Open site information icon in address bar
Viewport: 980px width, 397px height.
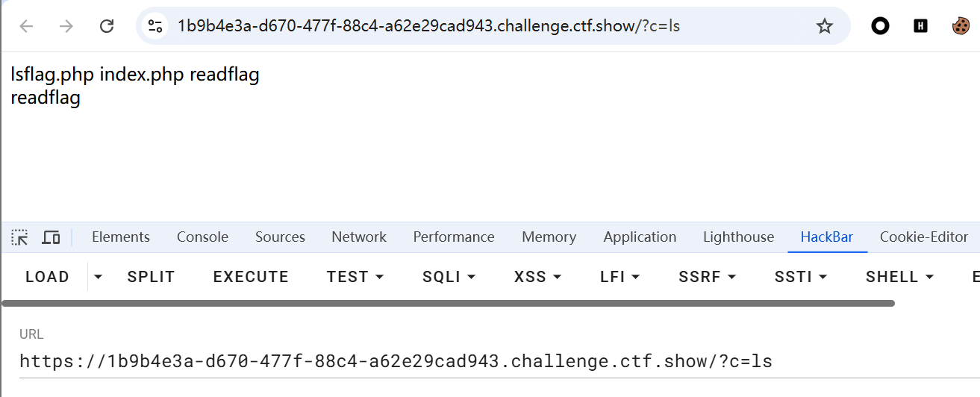(x=155, y=26)
